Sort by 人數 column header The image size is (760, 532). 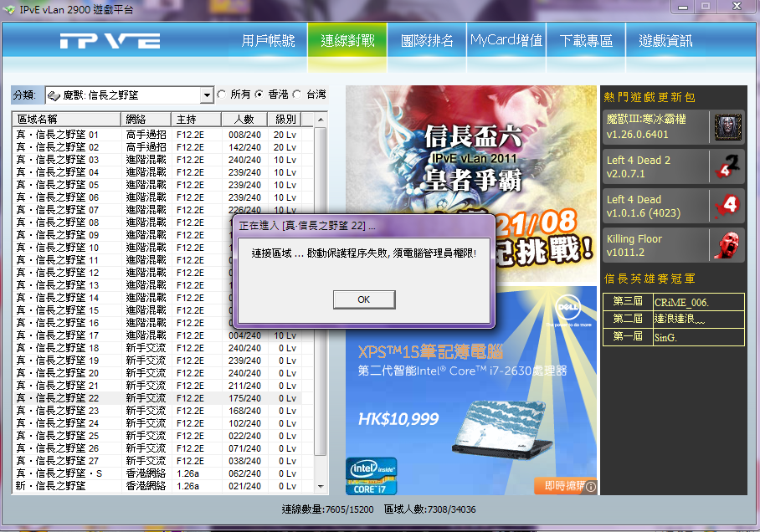244,119
